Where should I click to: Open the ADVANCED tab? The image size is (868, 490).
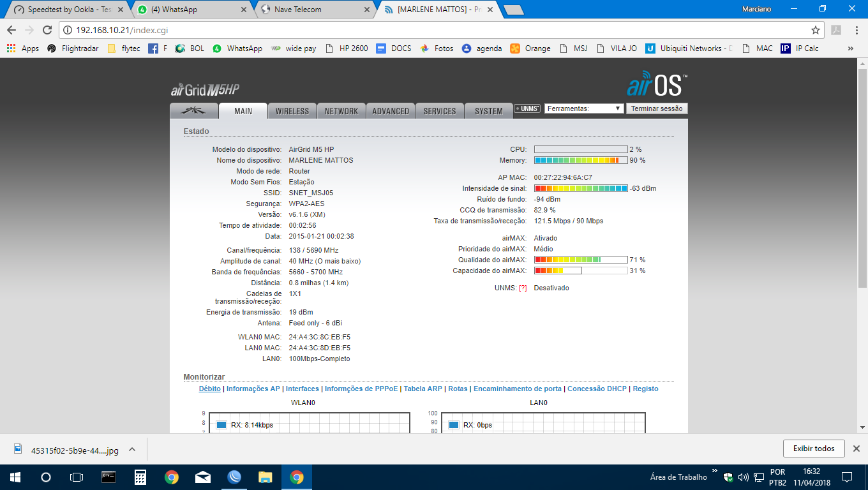point(391,111)
